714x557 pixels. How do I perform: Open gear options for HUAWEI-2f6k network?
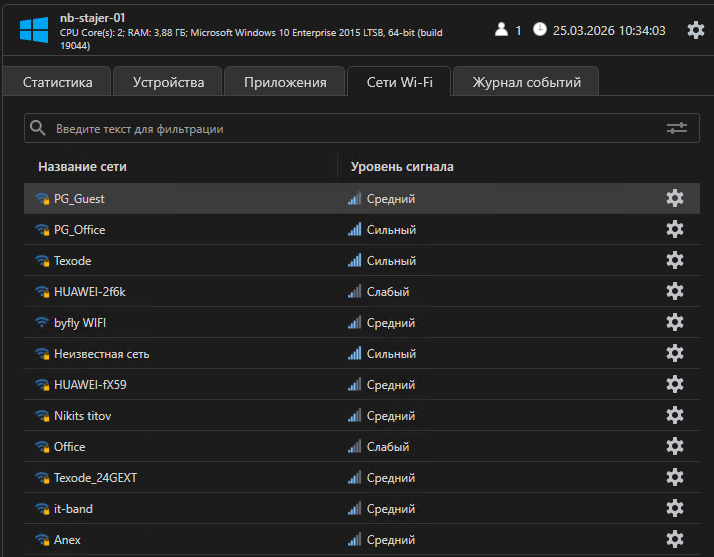tap(675, 291)
